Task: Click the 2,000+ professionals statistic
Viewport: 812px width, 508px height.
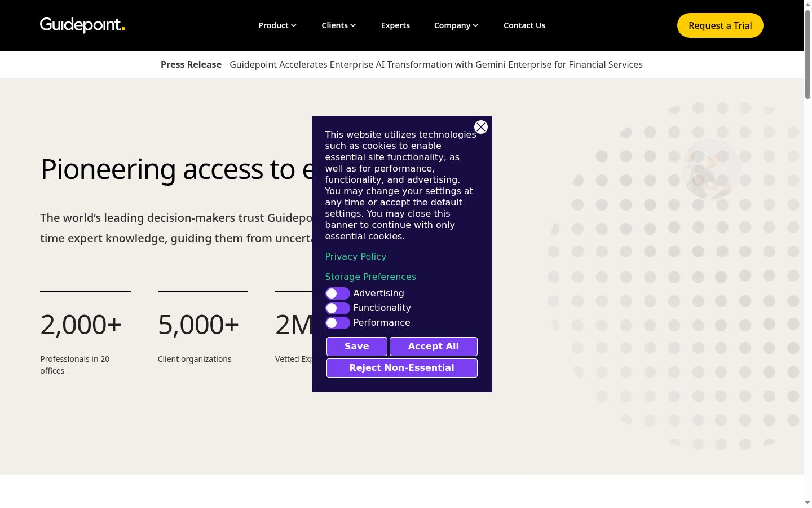Action: pos(81,325)
